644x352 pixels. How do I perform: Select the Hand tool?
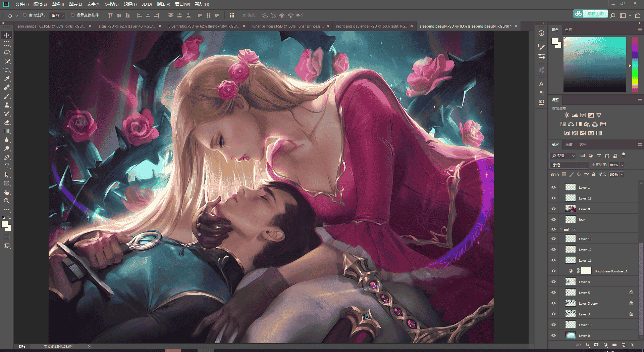pyautogui.click(x=7, y=192)
